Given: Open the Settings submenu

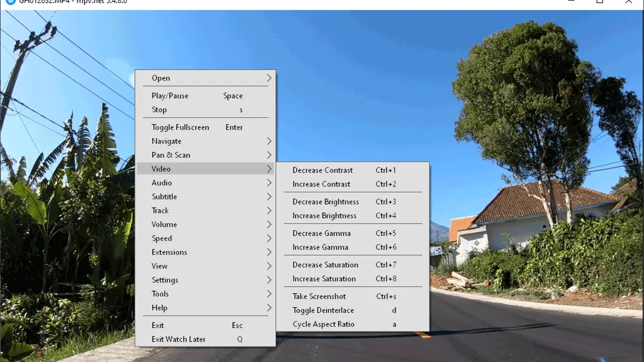Looking at the screenshot, I should [x=165, y=280].
